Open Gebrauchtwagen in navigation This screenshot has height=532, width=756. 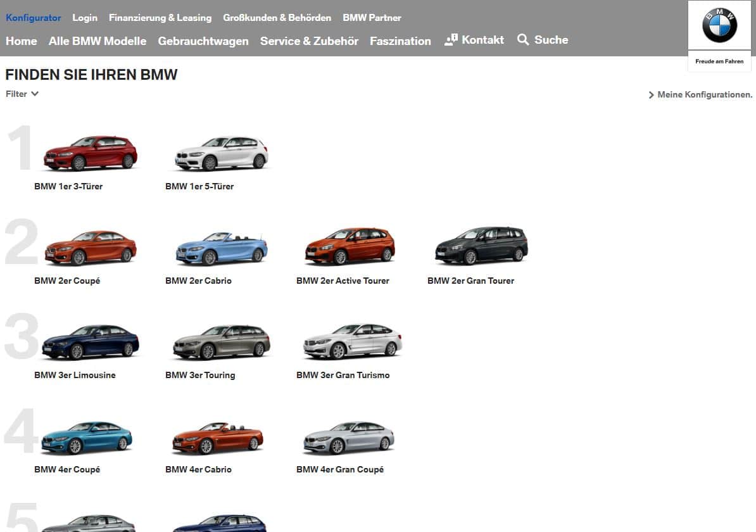pos(203,41)
